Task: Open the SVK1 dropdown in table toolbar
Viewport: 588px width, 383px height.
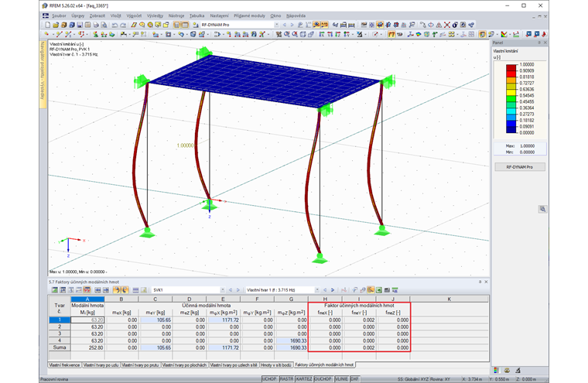Action: coord(222,290)
